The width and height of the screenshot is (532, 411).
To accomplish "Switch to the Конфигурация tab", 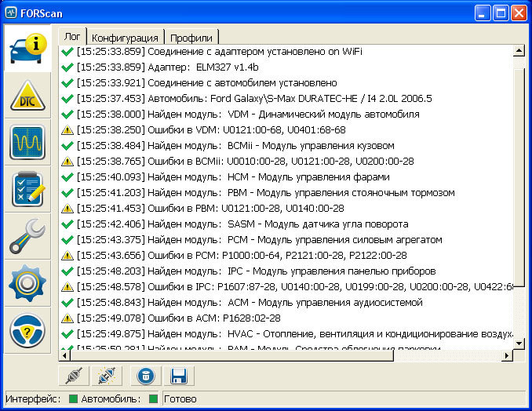I will click(x=125, y=37).
